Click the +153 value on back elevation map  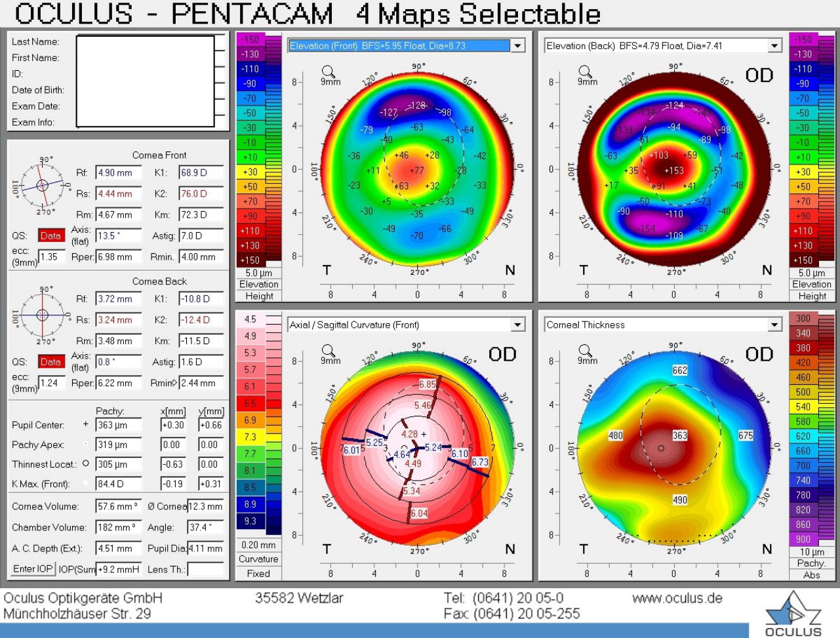(x=673, y=170)
